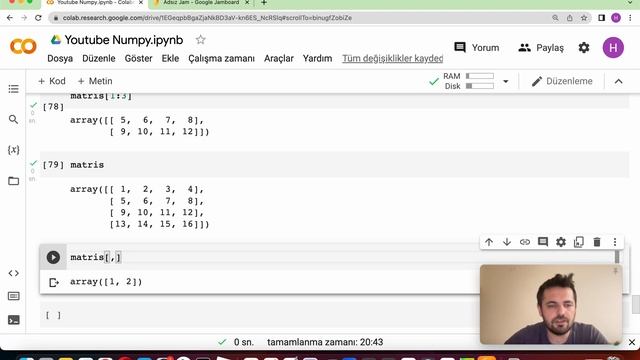This screenshot has height=360, width=640.
Task: Add a text cell with Metin
Action: click(95, 81)
